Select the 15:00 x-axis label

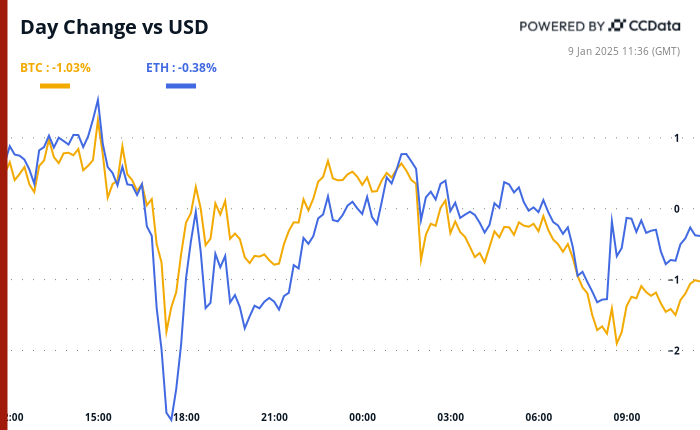pyautogui.click(x=98, y=417)
